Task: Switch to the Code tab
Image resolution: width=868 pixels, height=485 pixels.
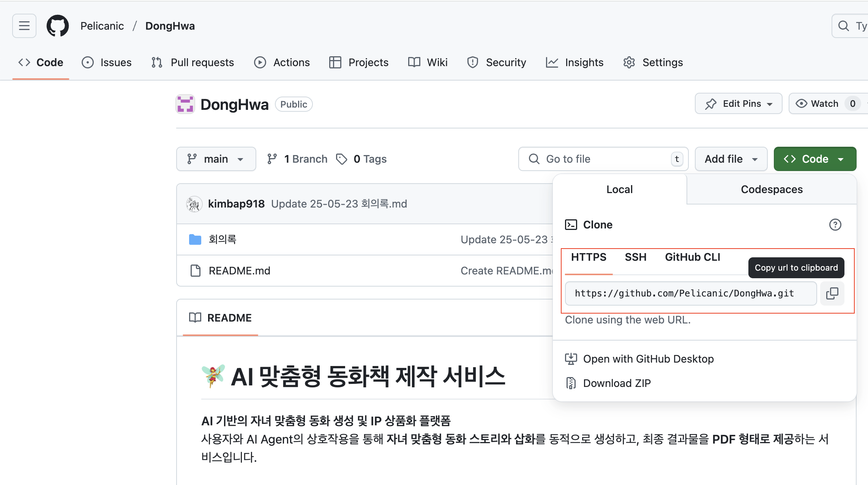Action: pyautogui.click(x=41, y=62)
